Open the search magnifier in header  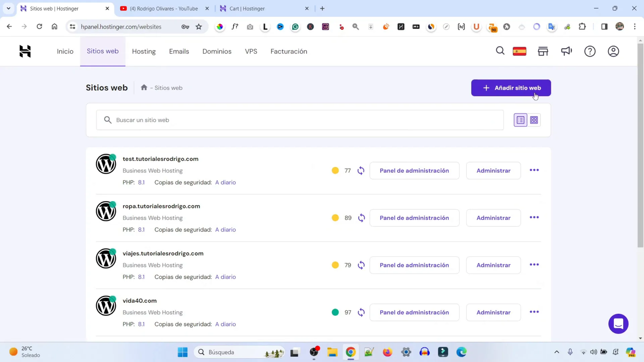pos(500,51)
